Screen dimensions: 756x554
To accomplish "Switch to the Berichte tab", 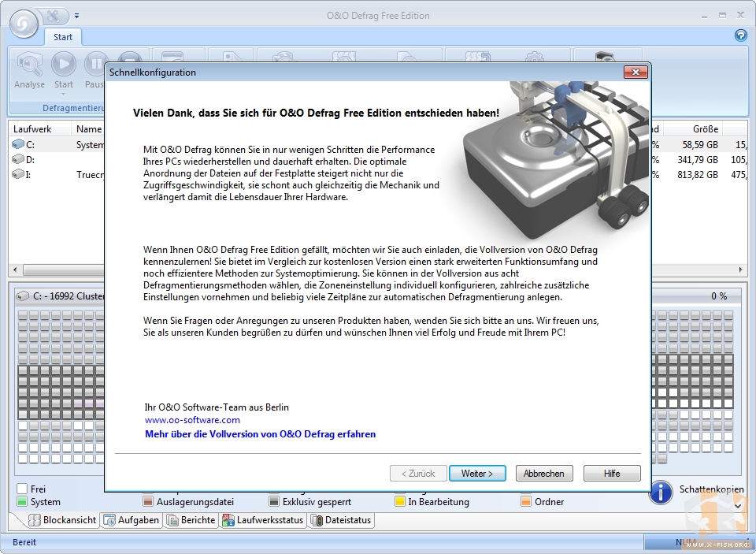I will click(191, 520).
